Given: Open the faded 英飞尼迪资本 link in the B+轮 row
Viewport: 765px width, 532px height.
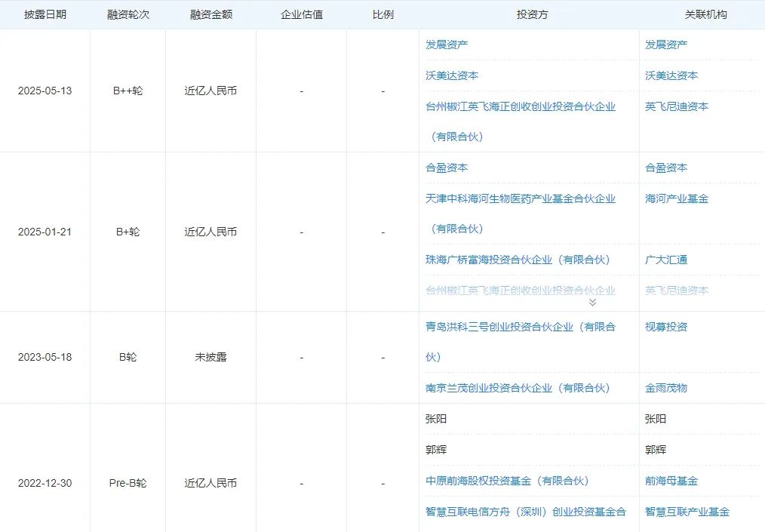Looking at the screenshot, I should (x=677, y=291).
